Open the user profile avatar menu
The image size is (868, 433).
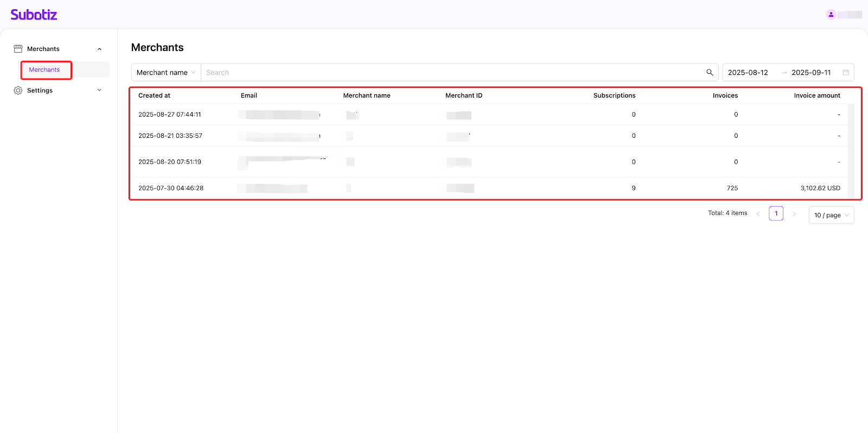(831, 15)
